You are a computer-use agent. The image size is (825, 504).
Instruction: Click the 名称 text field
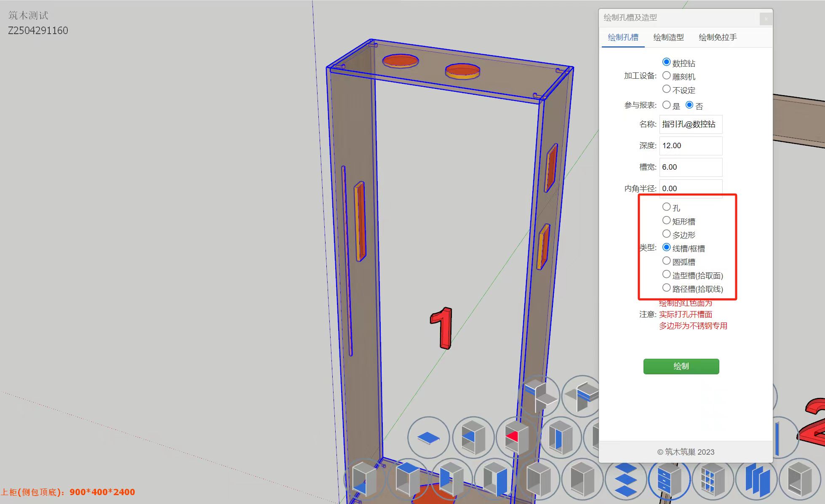[x=690, y=124]
